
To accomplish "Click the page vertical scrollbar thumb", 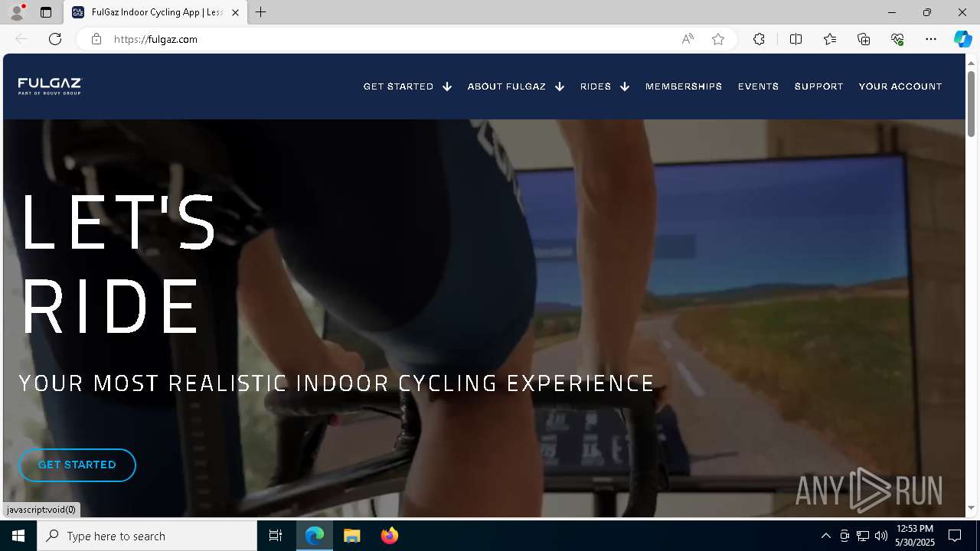I will point(972,103).
